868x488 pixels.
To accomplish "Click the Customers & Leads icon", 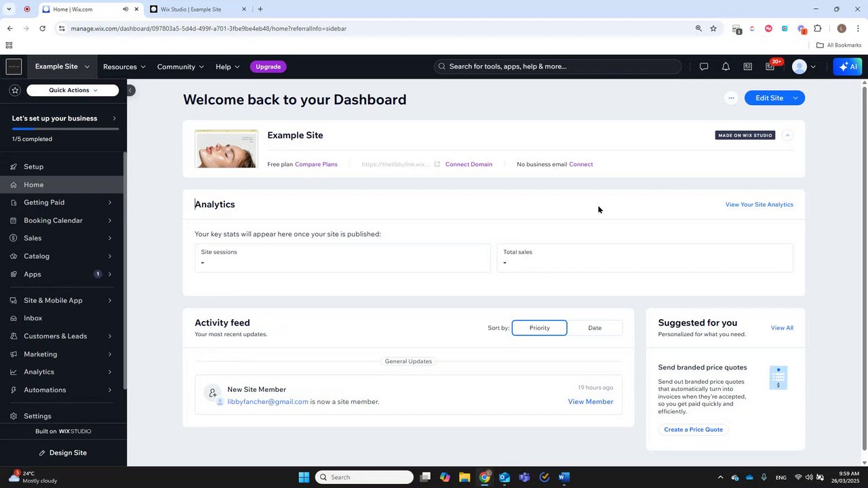I will pos(14,336).
